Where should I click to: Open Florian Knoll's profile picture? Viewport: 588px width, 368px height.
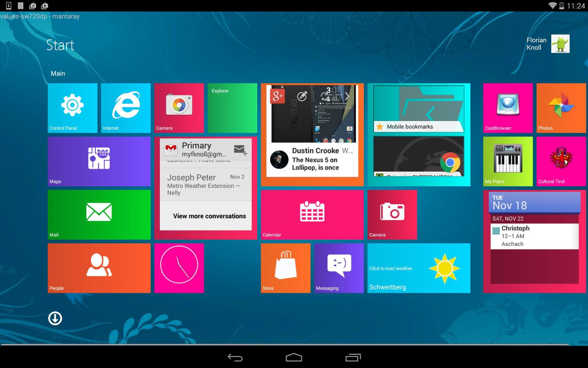coord(560,43)
